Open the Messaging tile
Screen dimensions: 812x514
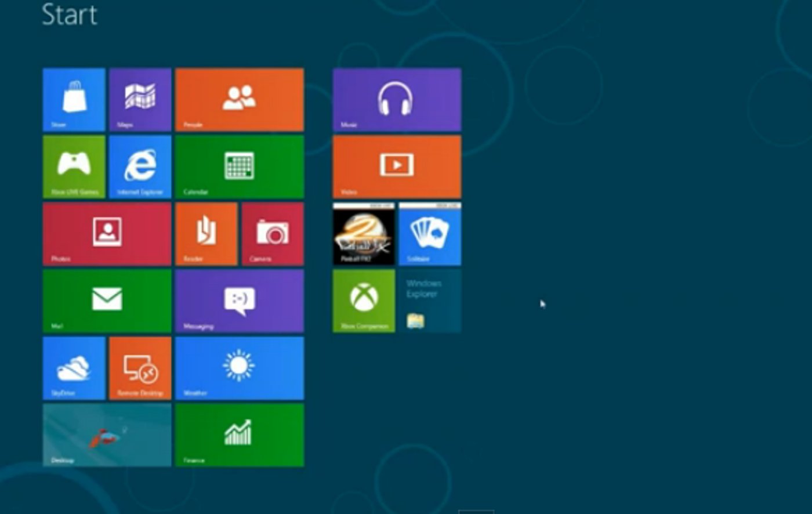click(x=240, y=301)
